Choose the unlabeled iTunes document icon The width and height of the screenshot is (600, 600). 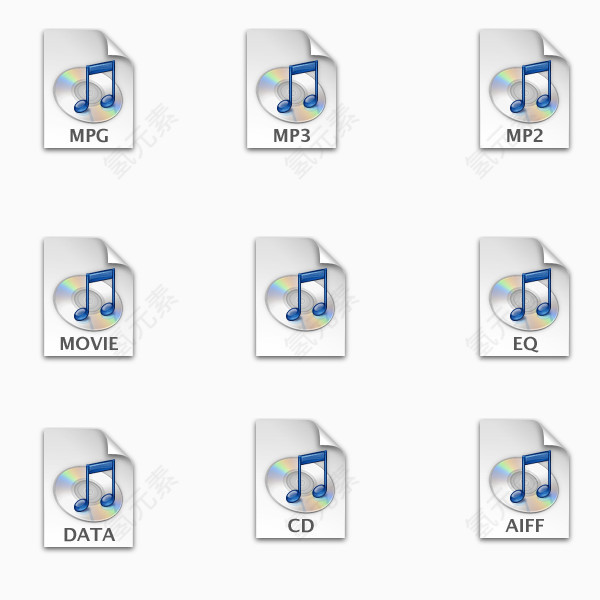pos(300,297)
